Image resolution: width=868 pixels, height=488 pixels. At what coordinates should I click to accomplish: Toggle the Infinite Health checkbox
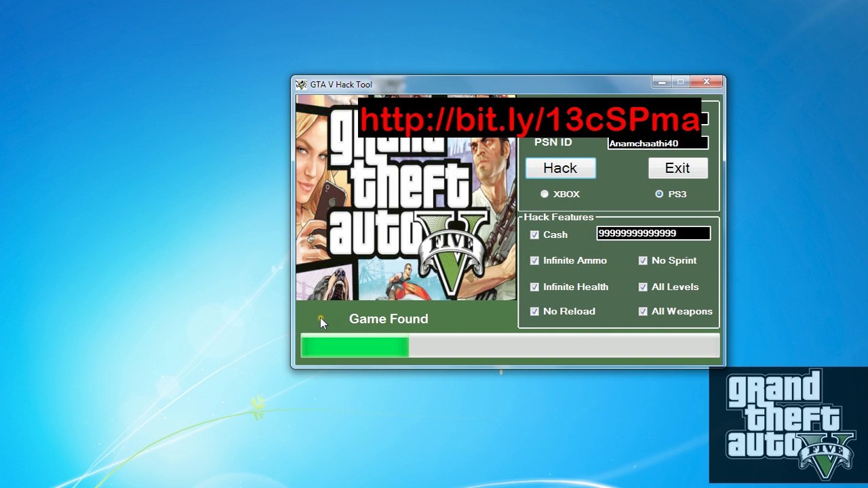534,287
